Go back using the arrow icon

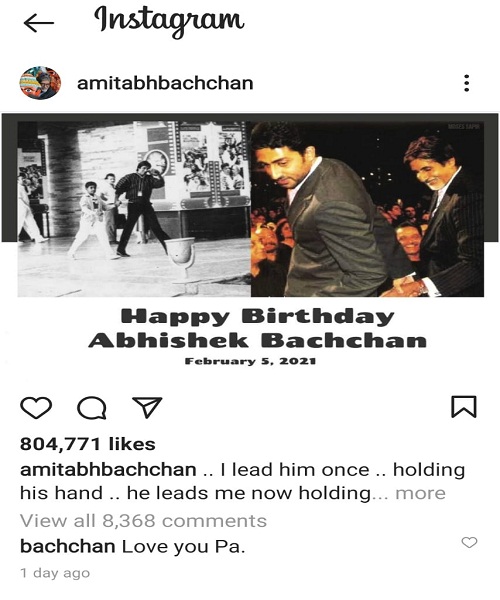(39, 23)
